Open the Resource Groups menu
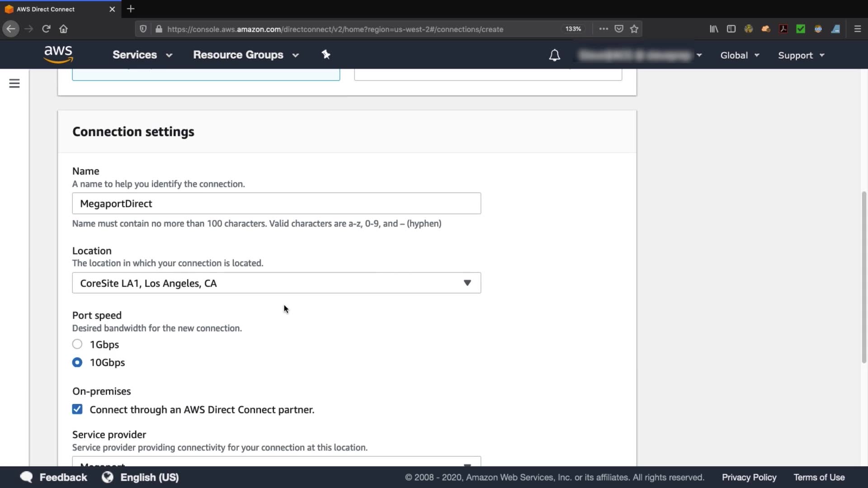Viewport: 868px width, 488px height. tap(245, 55)
